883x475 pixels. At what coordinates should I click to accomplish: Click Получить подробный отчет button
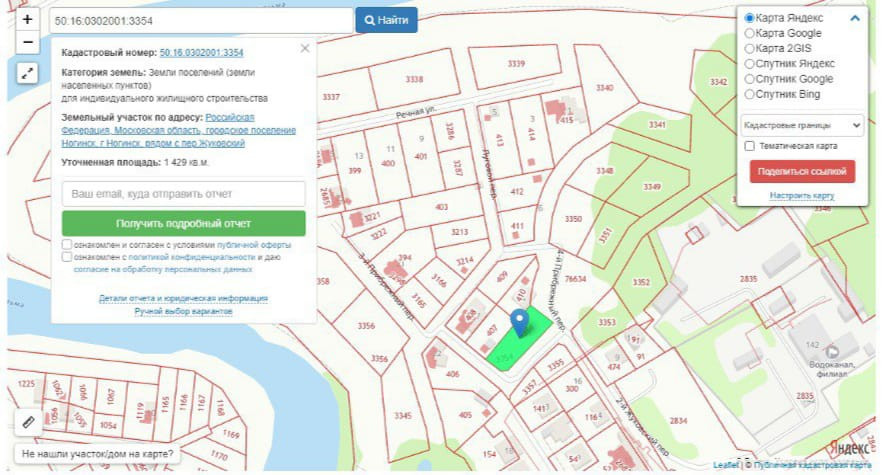coord(184,224)
